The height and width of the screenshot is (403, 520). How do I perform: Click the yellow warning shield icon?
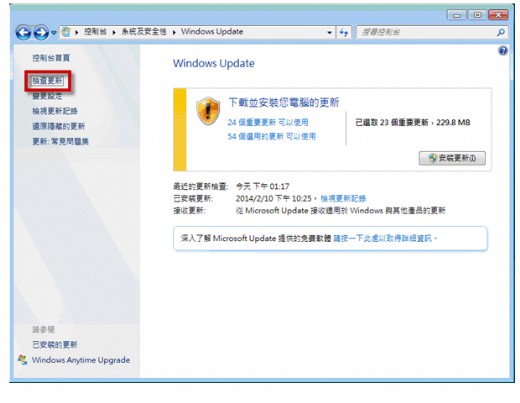tap(208, 111)
